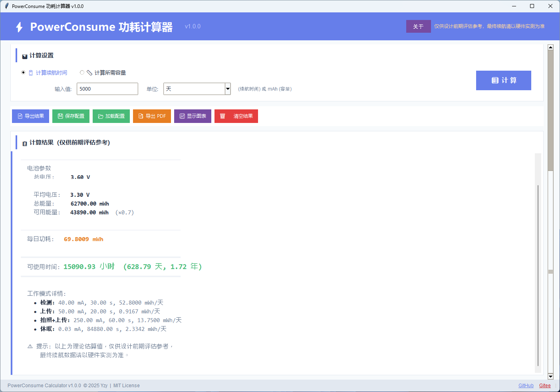Open the 关于 about button

(418, 26)
